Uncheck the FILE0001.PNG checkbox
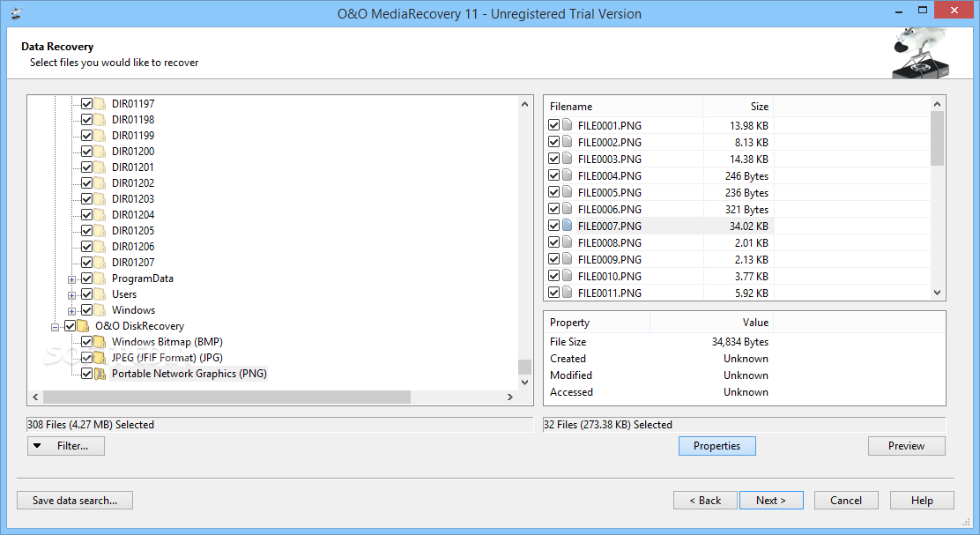This screenshot has width=980, height=535. coord(553,125)
